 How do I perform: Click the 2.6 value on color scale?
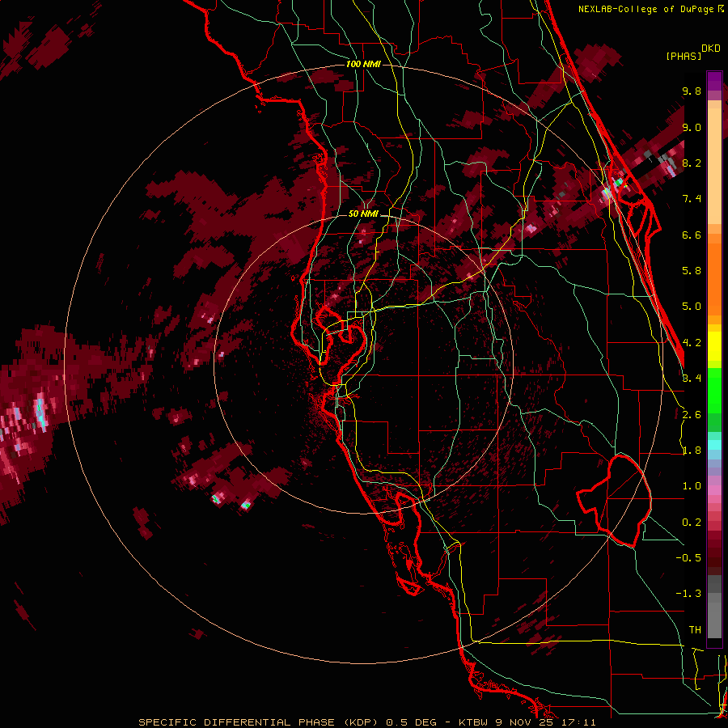692,415
